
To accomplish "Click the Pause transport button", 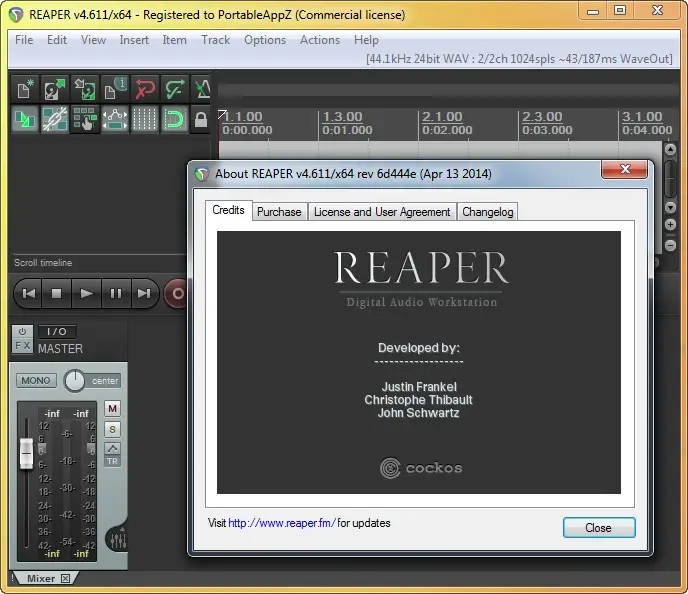I will [116, 293].
